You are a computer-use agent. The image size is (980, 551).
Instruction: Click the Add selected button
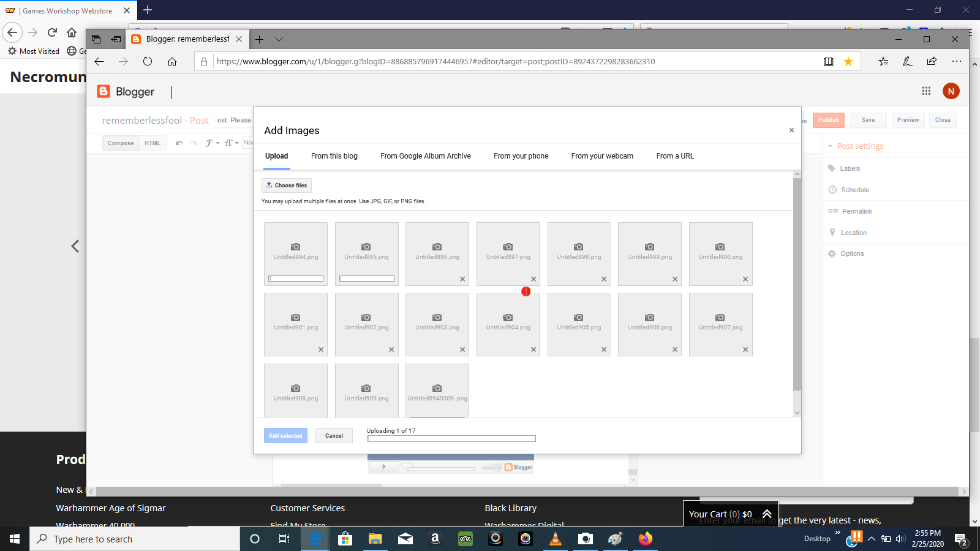coord(285,436)
